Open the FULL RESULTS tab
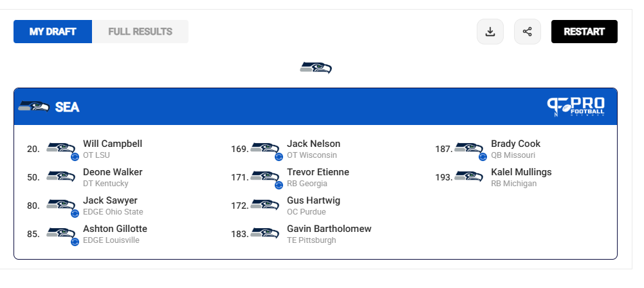 pos(140,32)
